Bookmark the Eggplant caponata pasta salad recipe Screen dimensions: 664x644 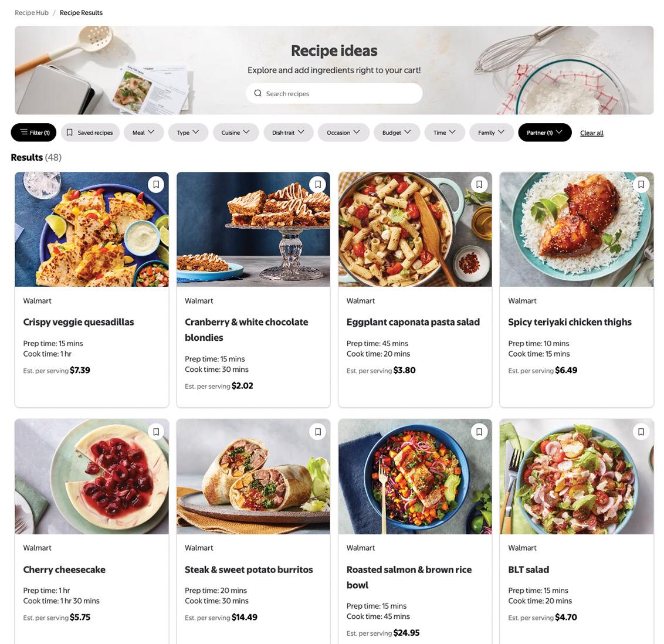479,185
